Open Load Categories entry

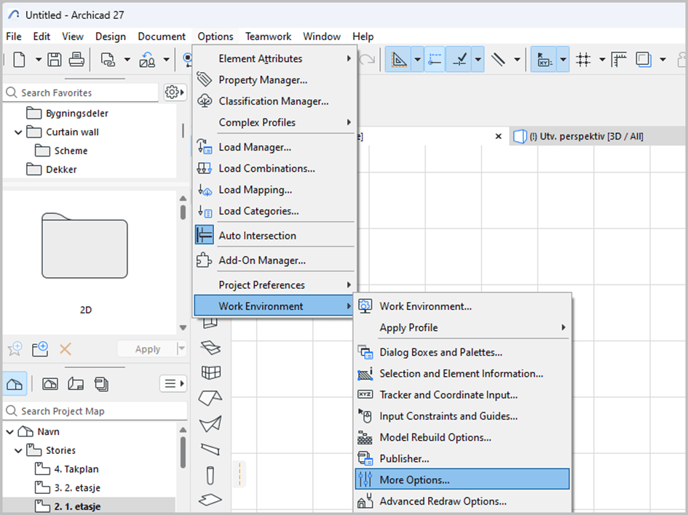point(275,211)
